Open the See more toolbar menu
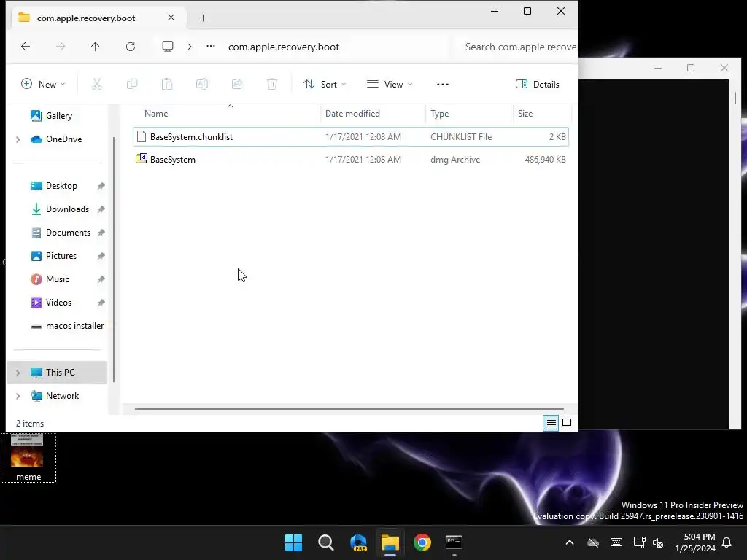The width and height of the screenshot is (747, 560). [443, 85]
